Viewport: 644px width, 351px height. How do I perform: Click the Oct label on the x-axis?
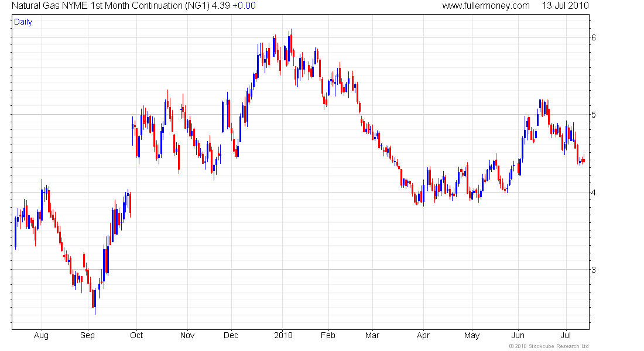(136, 335)
